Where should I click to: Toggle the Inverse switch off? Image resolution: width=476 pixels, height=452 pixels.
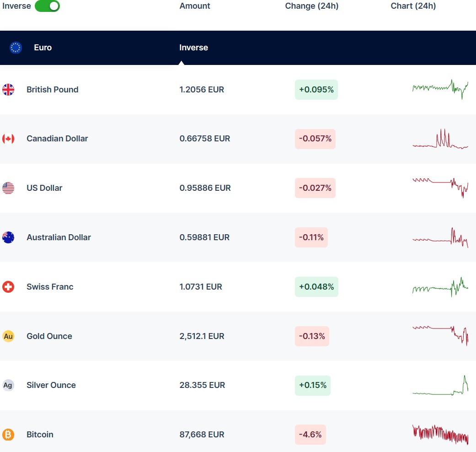point(47,6)
